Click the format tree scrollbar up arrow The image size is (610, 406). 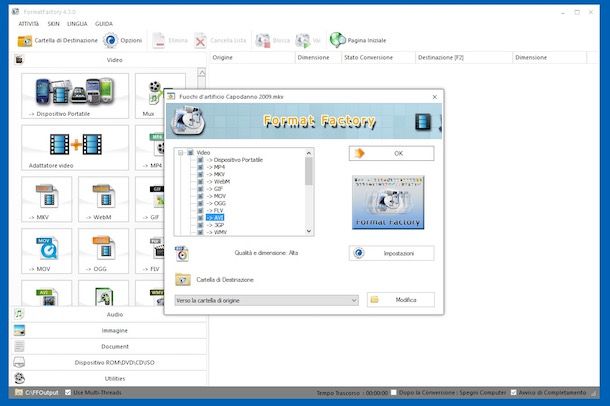tap(309, 153)
